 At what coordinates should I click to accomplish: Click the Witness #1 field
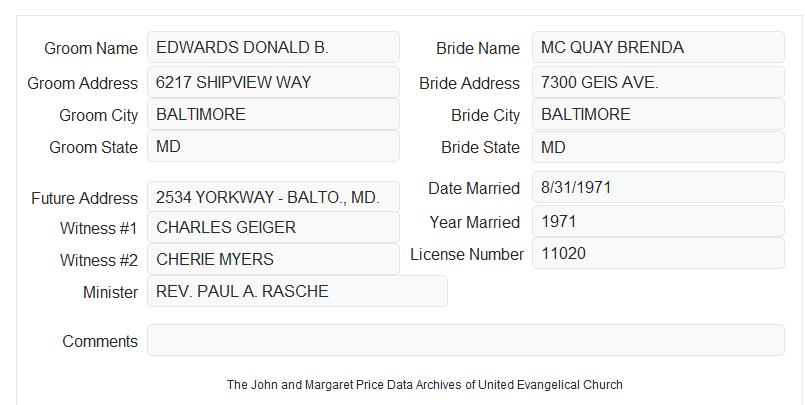[x=273, y=227]
